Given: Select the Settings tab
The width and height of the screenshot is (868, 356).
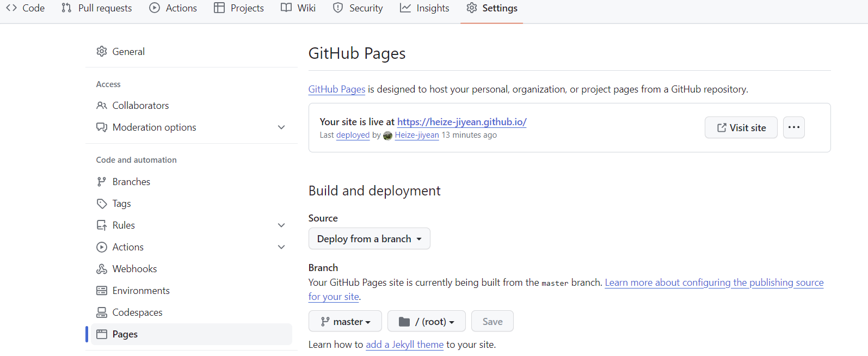Looking at the screenshot, I should [x=492, y=8].
